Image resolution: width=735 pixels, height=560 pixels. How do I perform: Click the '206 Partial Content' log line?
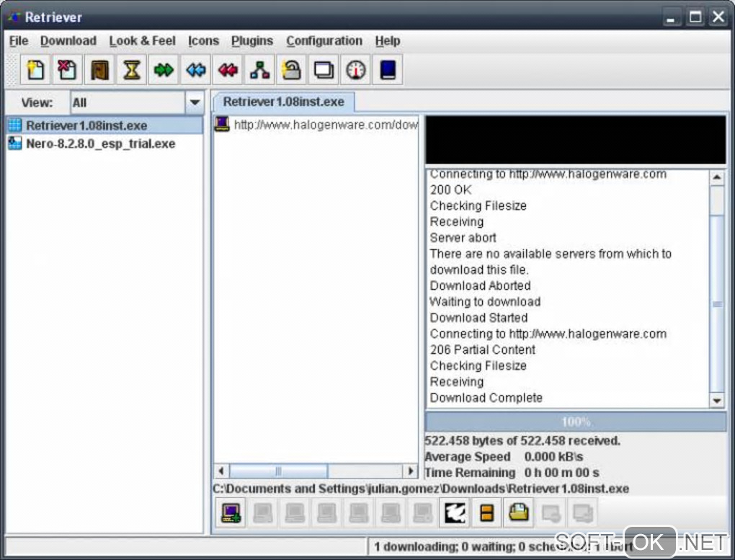point(482,350)
